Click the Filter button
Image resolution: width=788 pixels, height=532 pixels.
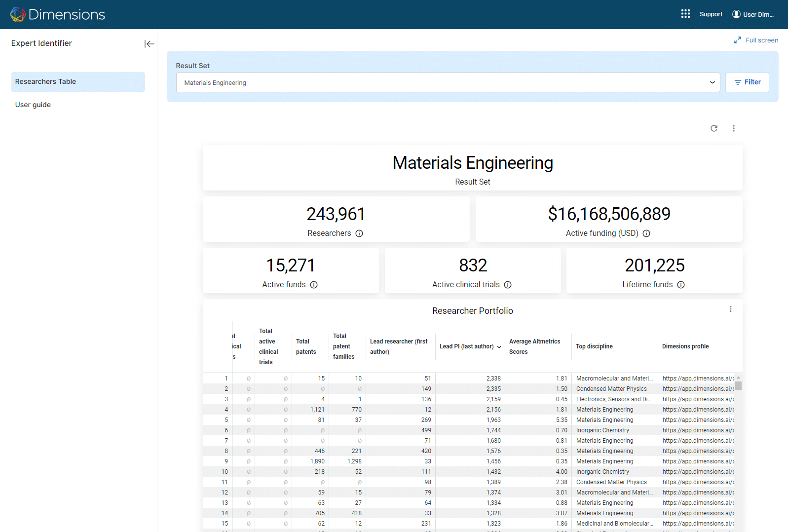pyautogui.click(x=747, y=82)
